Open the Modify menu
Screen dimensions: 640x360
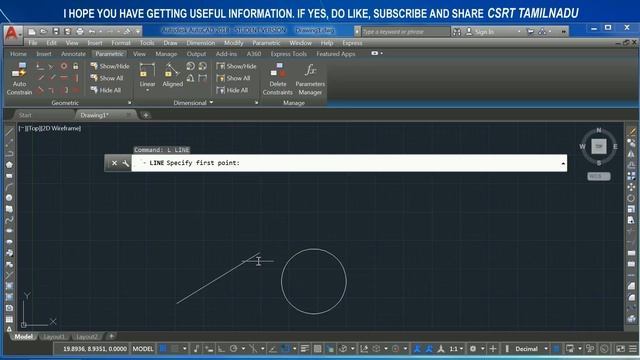233,43
